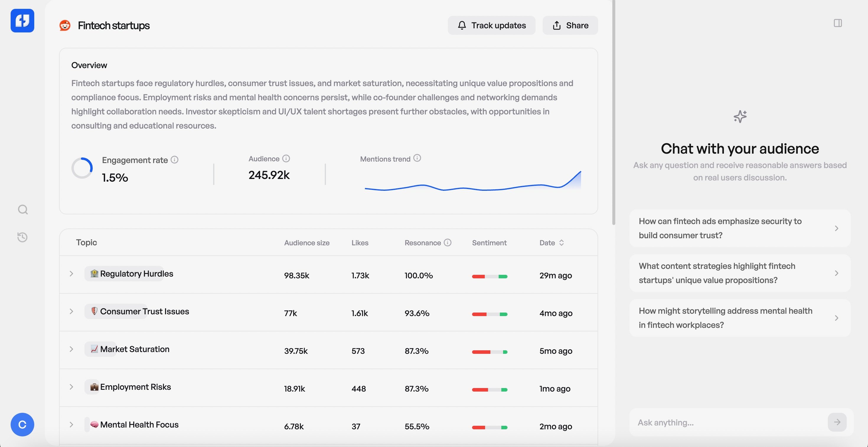Select the storytelling mental health suggested question
Viewport: 868px width, 447px height.
coord(740,318)
